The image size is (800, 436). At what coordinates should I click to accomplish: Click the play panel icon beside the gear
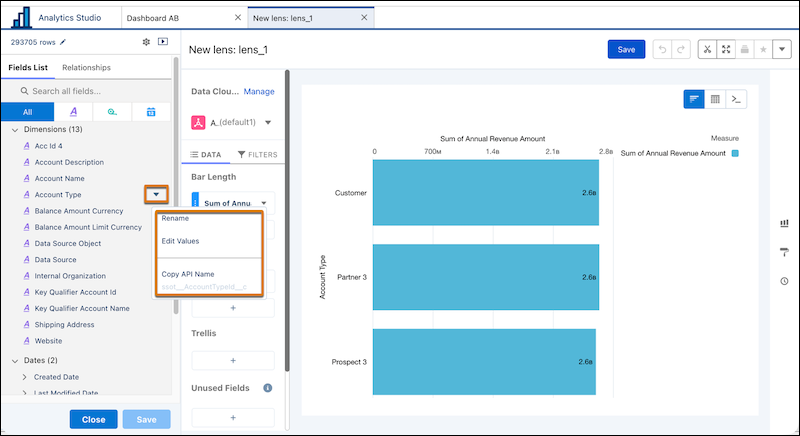pos(163,41)
